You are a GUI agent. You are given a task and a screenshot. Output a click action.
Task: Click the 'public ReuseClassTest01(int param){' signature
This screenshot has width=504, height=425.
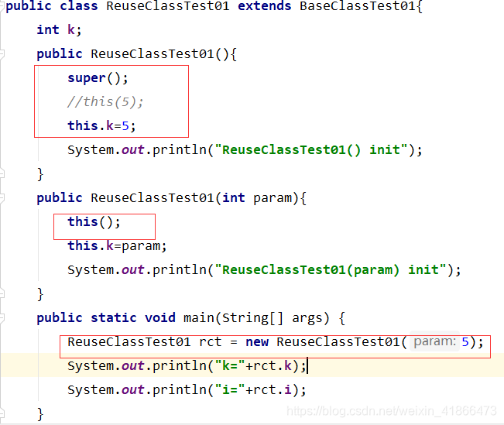[172, 197]
